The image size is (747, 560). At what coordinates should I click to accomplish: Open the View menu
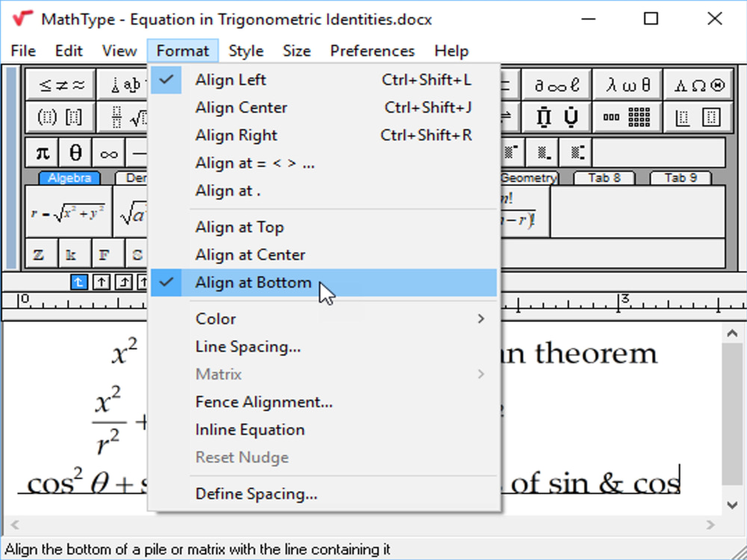pos(119,51)
